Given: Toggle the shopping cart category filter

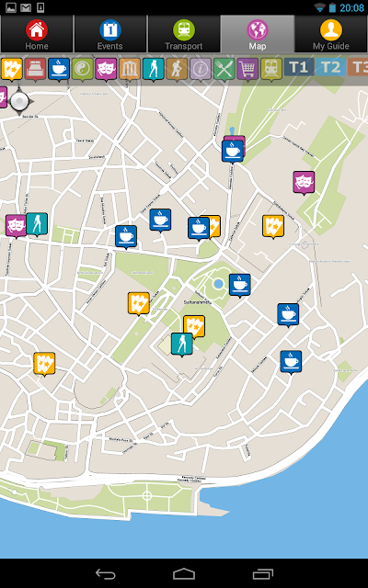Looking at the screenshot, I should pyautogui.click(x=247, y=70).
